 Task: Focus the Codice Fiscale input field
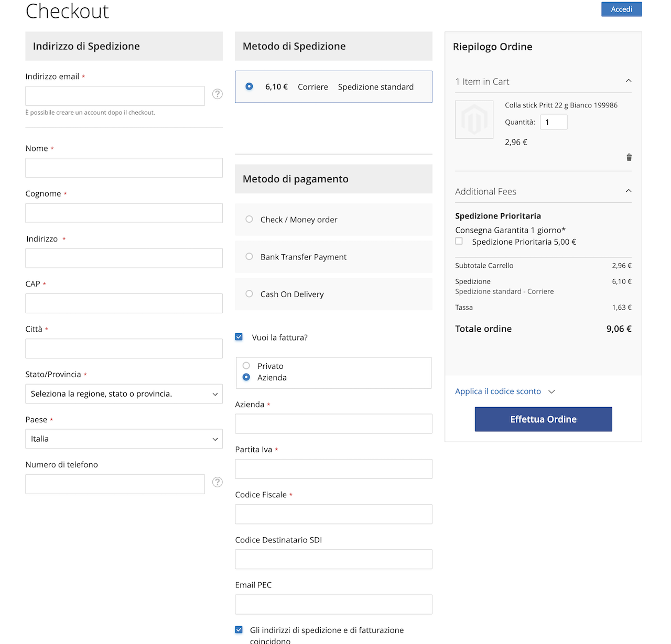click(333, 514)
